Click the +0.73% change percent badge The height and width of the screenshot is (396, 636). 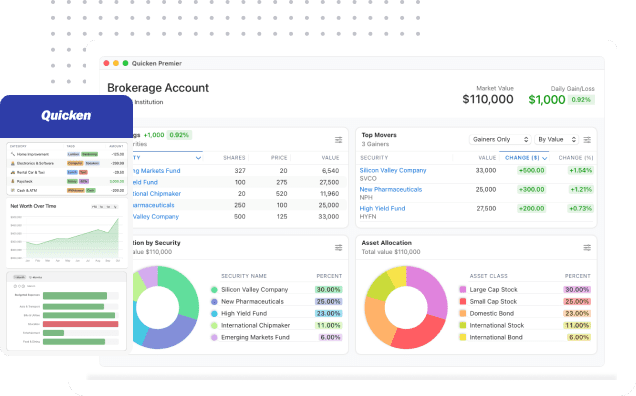(x=580, y=209)
